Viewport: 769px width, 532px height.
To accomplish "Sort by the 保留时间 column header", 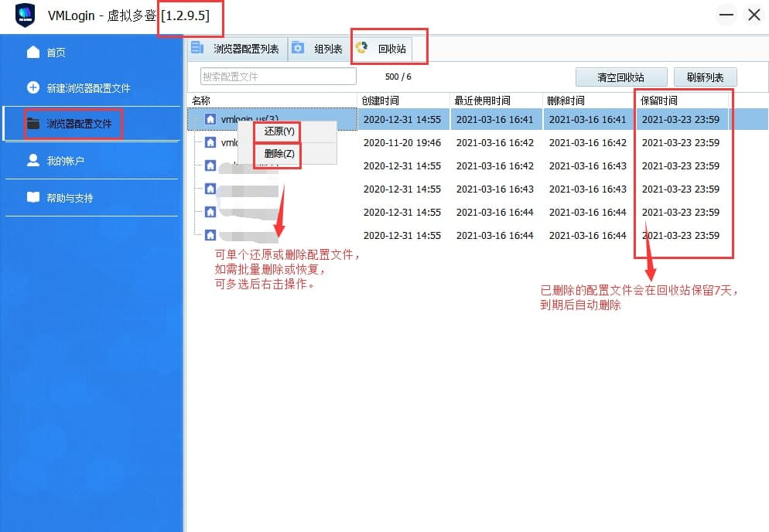I will (x=682, y=101).
